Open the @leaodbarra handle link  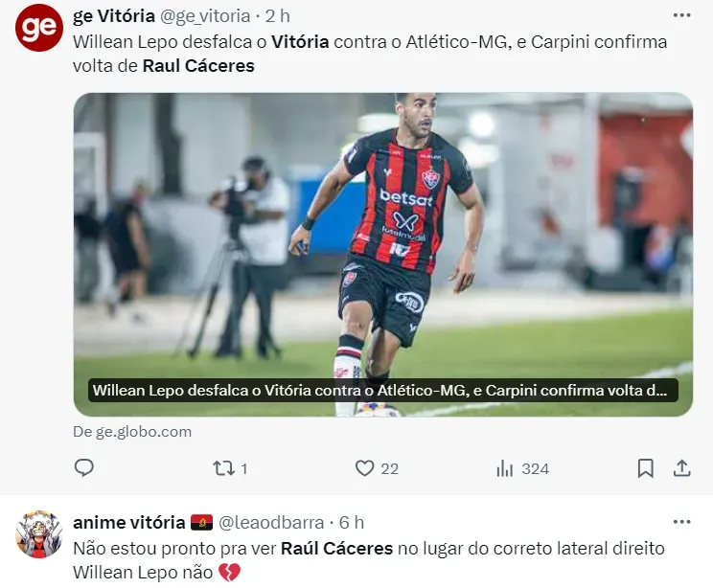click(271, 523)
